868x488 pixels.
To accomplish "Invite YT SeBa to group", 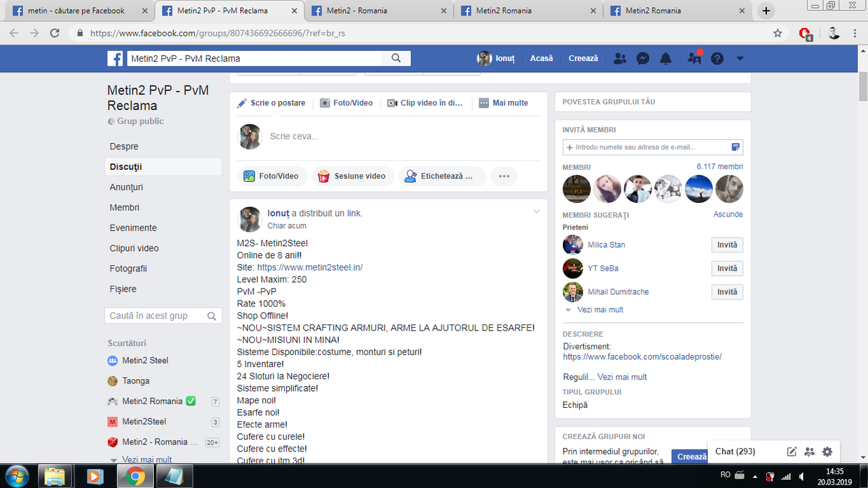I will [727, 268].
